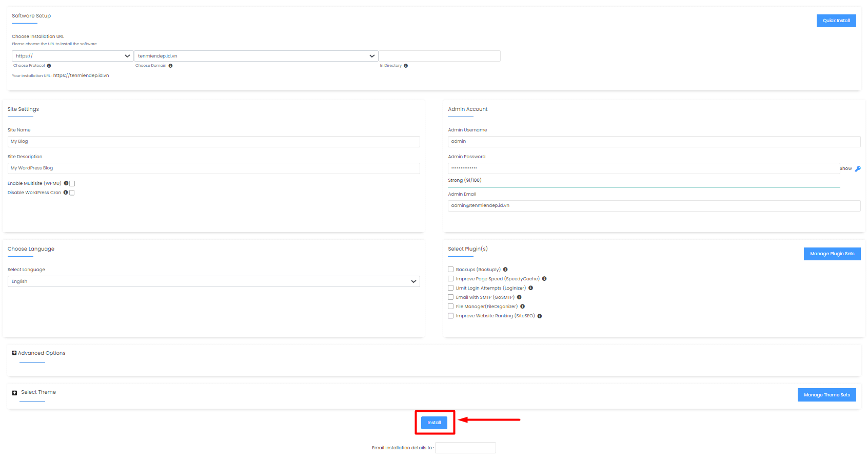Open the Select Language dropdown
868x458 pixels.
tap(213, 281)
